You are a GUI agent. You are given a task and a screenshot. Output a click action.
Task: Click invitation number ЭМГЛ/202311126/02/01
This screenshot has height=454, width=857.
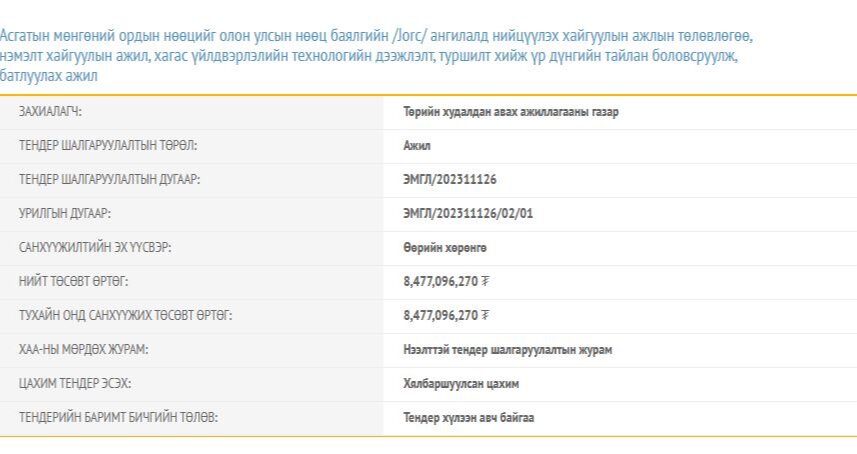(468, 214)
